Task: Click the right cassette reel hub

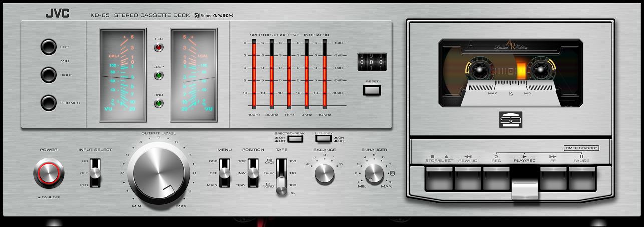Action: [x=540, y=70]
